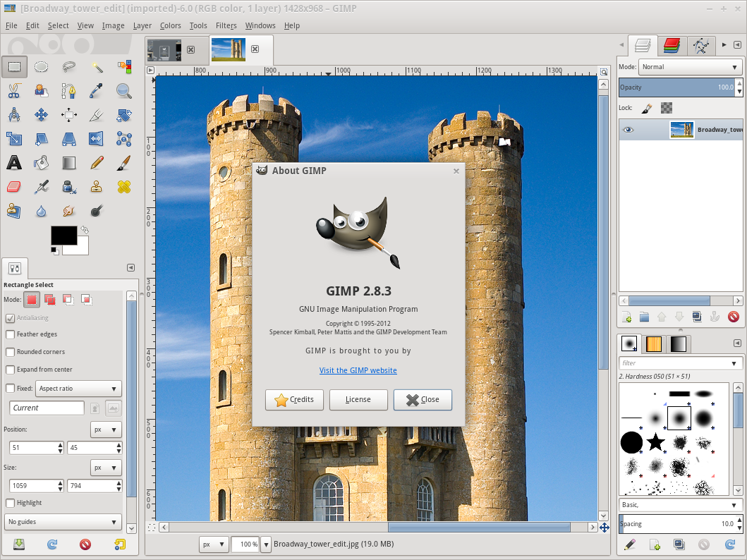The image size is (747, 560).
Task: Open the Position px unit dropdown
Action: [106, 430]
